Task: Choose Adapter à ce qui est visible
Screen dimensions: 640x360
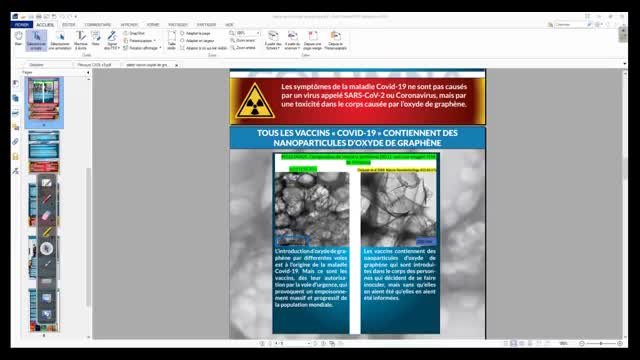Action: coord(203,48)
